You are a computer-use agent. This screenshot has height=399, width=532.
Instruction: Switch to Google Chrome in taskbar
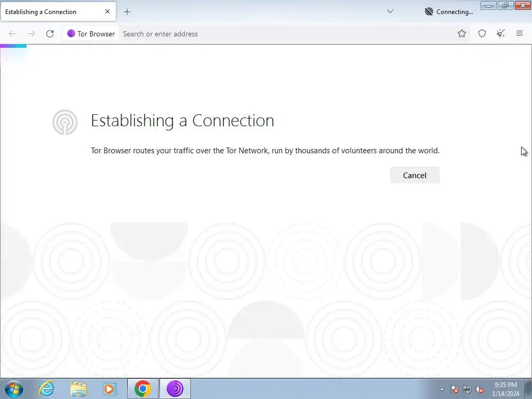142,389
